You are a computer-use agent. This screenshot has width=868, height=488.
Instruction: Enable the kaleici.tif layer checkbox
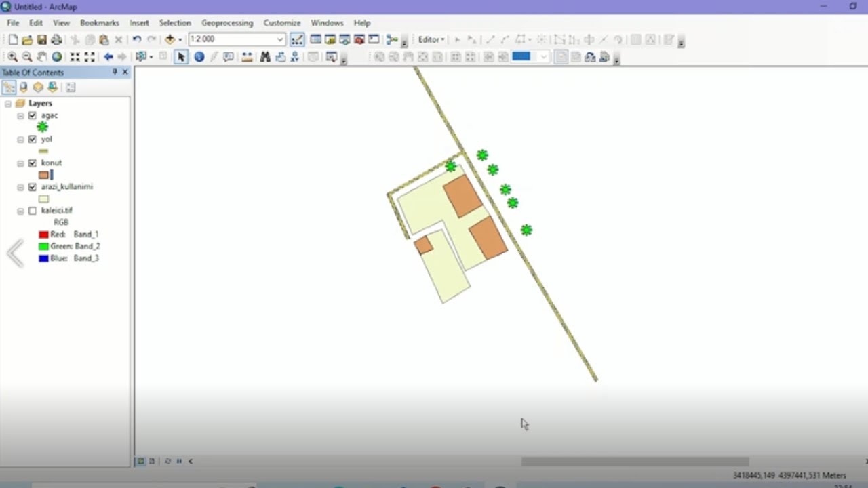(x=32, y=211)
